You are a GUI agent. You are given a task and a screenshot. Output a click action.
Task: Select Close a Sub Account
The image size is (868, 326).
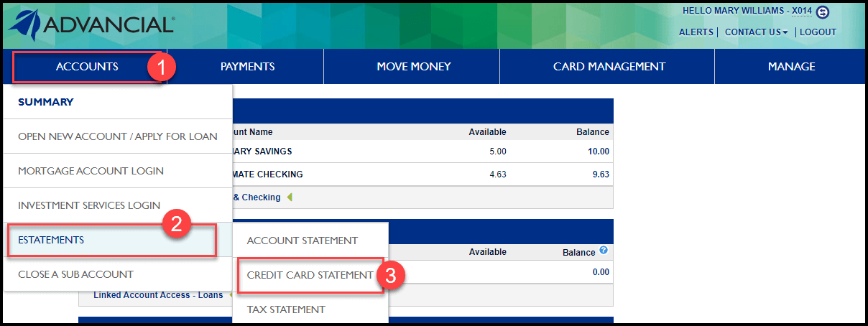pos(75,274)
